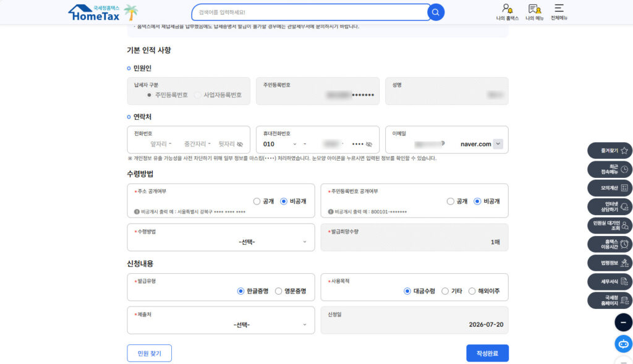This screenshot has width=633, height=364.
Task: Open 홈택스 이용시간 side shortcut
Action: tap(610, 244)
